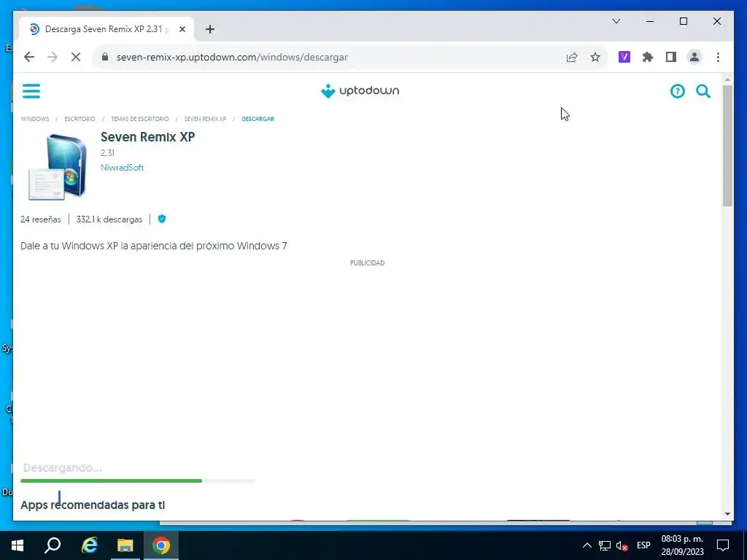The image size is (747, 560).
Task: Click the ESP language indicator
Action: [643, 545]
